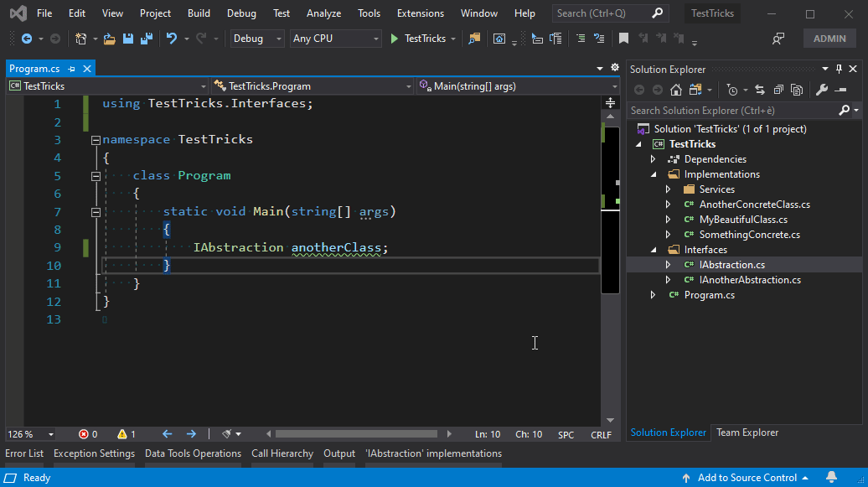868x487 pixels.
Task: Collapse the Main method code block
Action: point(96,212)
